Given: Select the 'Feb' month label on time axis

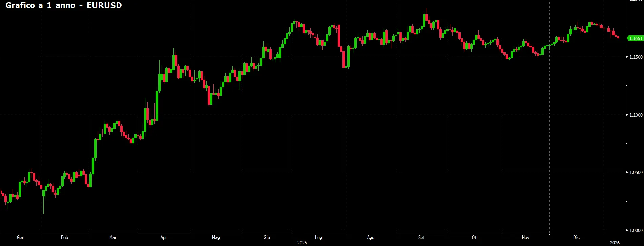Looking at the screenshot, I should click(x=64, y=237).
